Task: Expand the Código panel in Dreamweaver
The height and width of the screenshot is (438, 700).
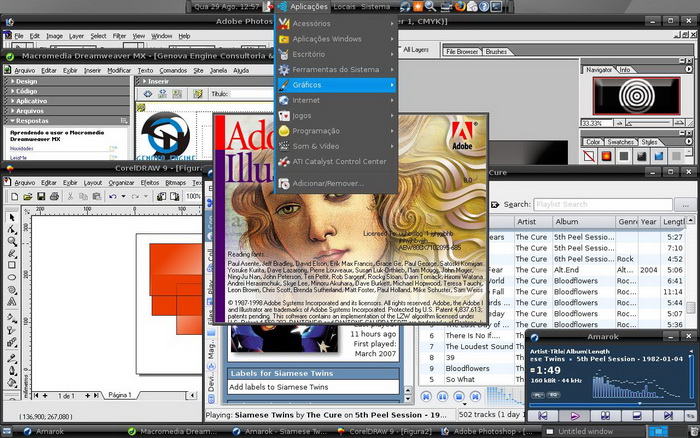Action: (27, 91)
